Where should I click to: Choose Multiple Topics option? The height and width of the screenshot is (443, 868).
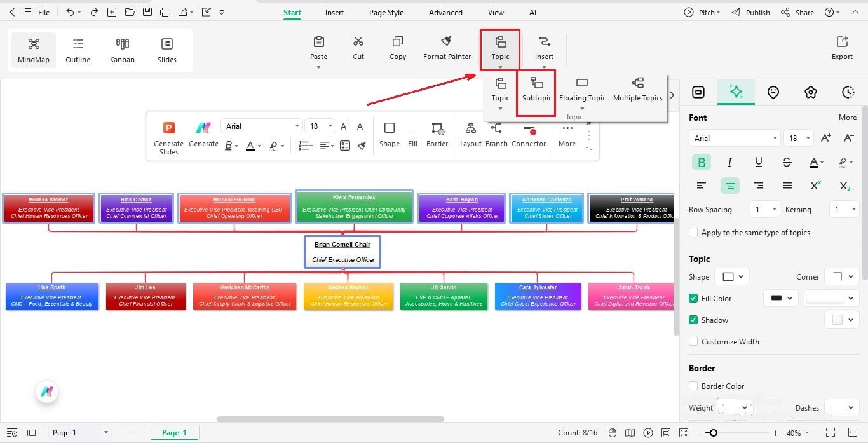[638, 90]
